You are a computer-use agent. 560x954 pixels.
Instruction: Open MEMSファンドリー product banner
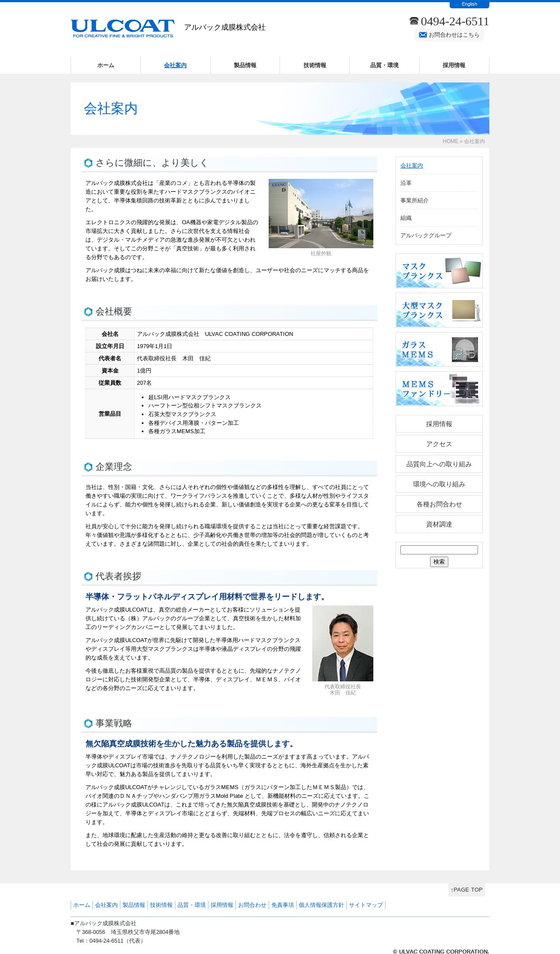pos(439,389)
